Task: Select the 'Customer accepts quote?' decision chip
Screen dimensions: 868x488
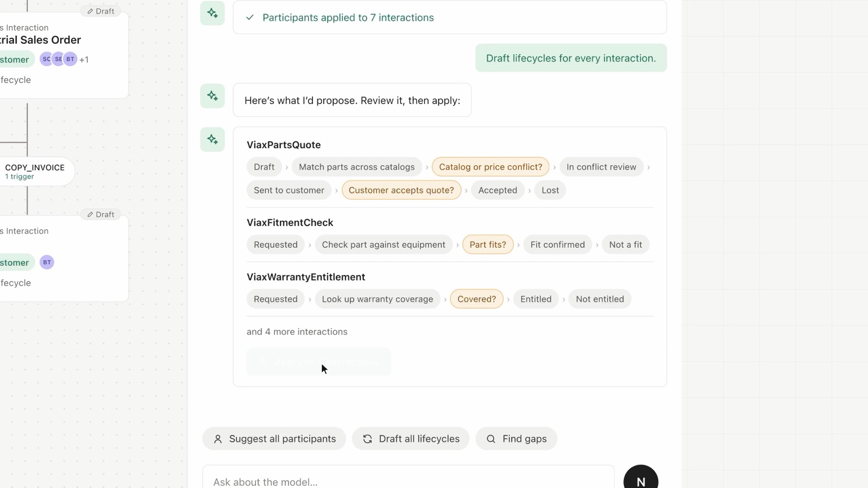Action: tap(401, 190)
